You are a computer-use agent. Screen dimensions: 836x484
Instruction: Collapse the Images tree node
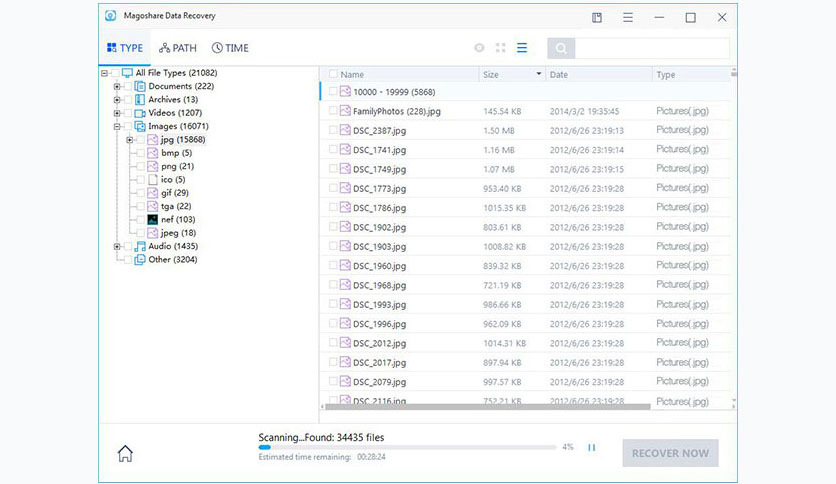click(x=117, y=126)
